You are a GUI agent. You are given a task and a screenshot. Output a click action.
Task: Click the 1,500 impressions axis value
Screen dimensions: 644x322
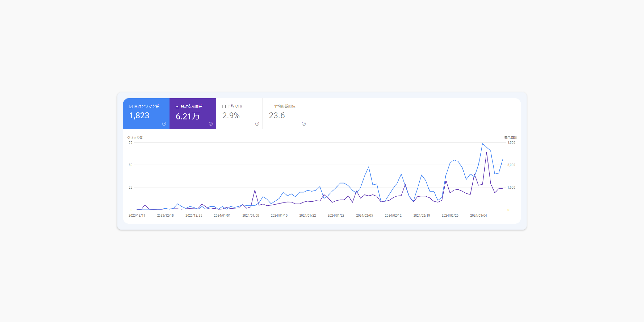[x=511, y=187]
